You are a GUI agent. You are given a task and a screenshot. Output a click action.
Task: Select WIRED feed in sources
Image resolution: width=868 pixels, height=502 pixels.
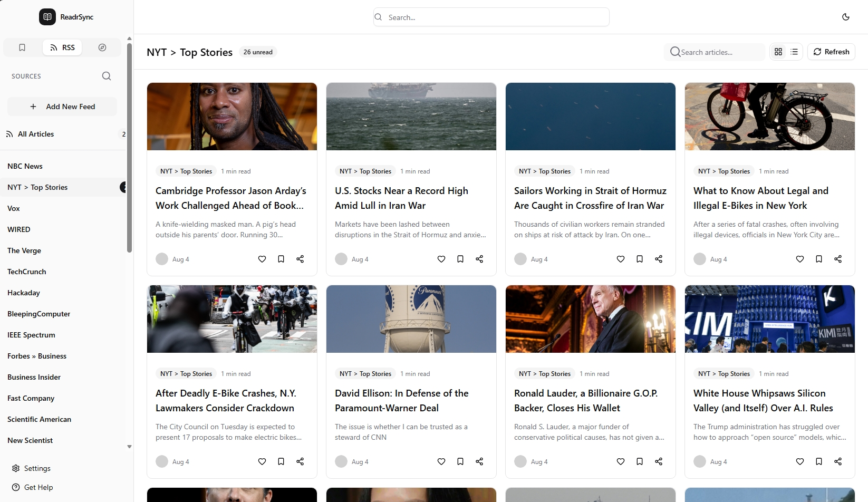pos(63,229)
